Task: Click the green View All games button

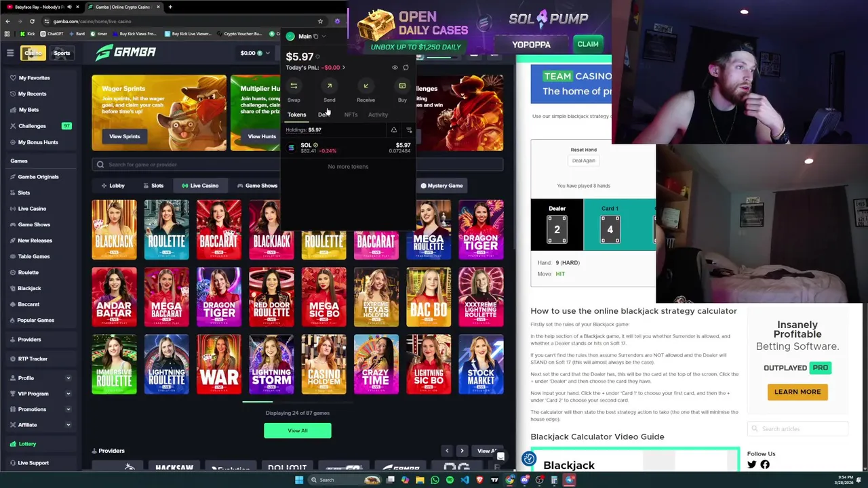Action: tap(298, 431)
